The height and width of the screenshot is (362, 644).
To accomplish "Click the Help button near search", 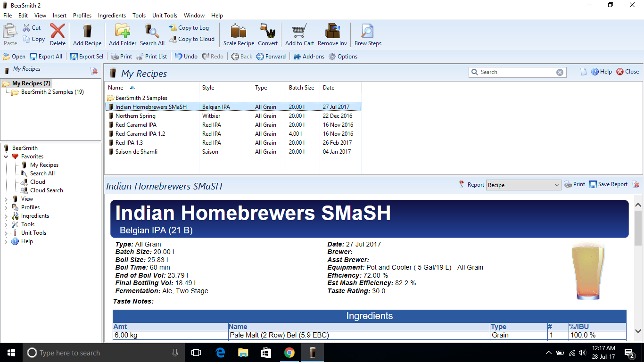I will (x=602, y=72).
